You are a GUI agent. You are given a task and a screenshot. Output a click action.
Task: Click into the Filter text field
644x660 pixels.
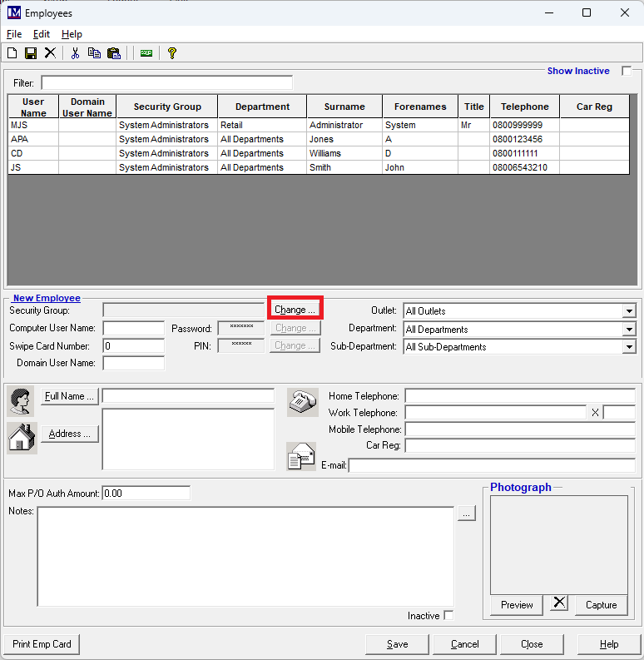[166, 83]
